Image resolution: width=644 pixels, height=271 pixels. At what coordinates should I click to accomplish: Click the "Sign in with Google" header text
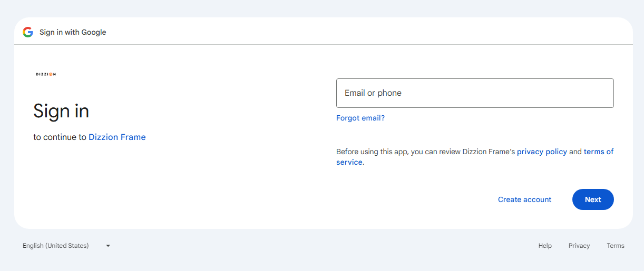[73, 32]
